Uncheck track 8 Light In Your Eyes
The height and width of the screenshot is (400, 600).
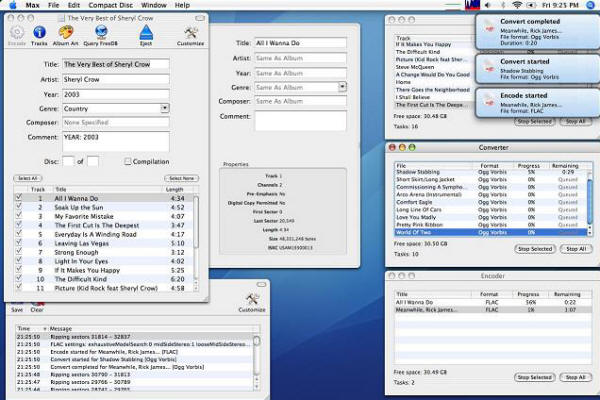(19, 260)
